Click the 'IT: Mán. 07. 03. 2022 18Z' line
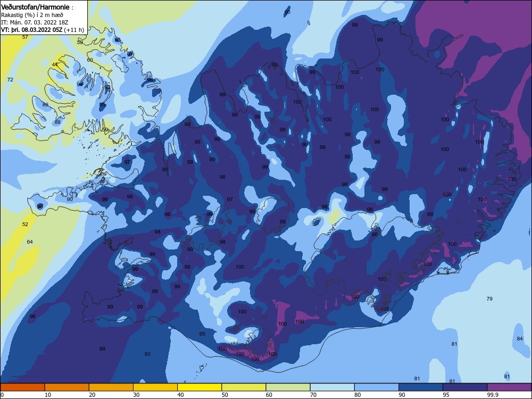Image resolution: width=532 pixels, height=399 pixels. point(34,22)
